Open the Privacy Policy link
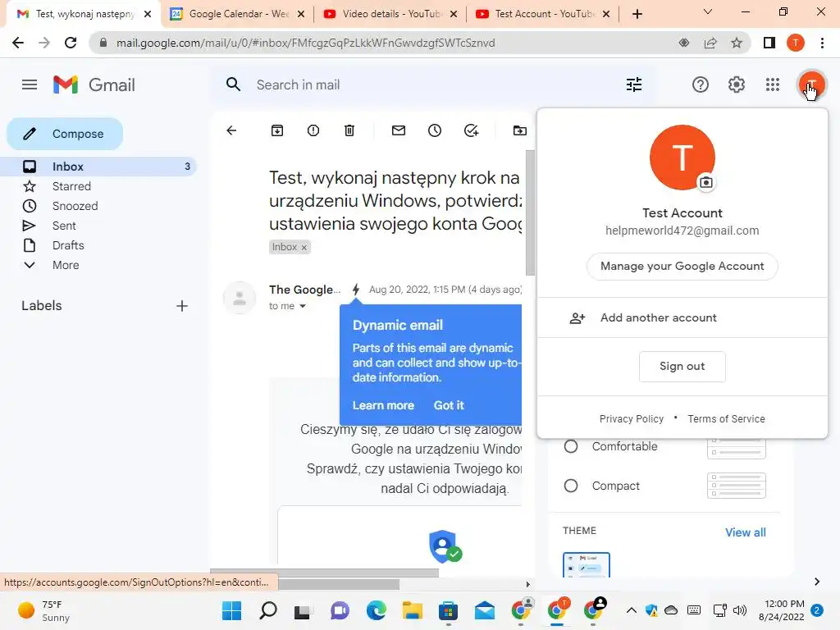The width and height of the screenshot is (840, 630). point(631,419)
